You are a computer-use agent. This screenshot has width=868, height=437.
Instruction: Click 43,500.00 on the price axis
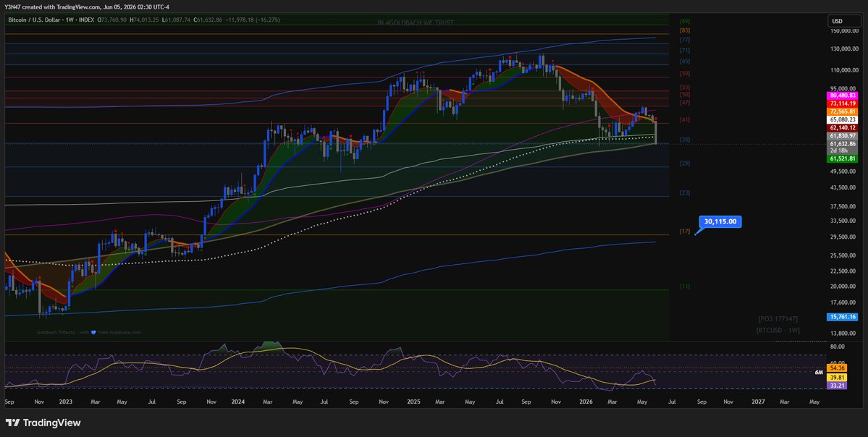843,188
